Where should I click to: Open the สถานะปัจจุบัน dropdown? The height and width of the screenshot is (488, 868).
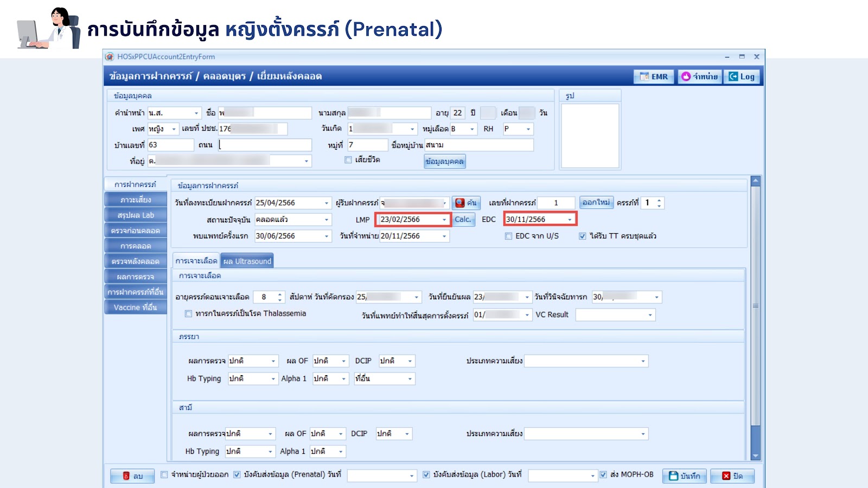[x=327, y=220]
